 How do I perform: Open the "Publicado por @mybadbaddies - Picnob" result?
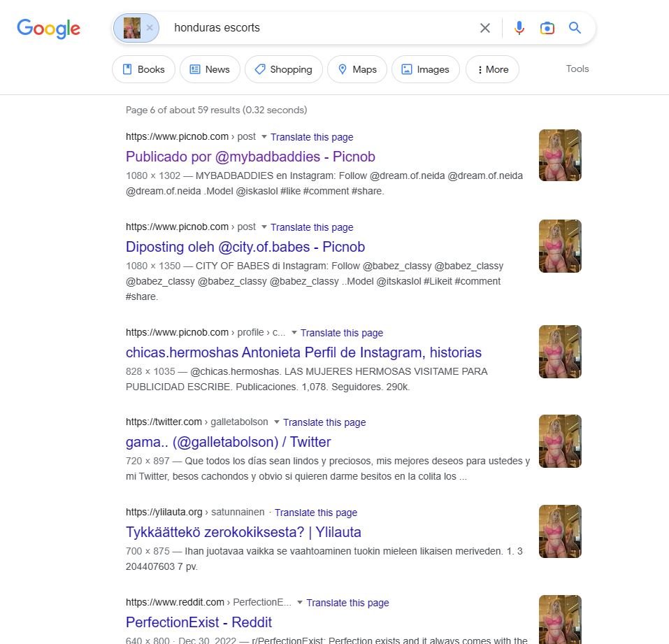(x=250, y=157)
